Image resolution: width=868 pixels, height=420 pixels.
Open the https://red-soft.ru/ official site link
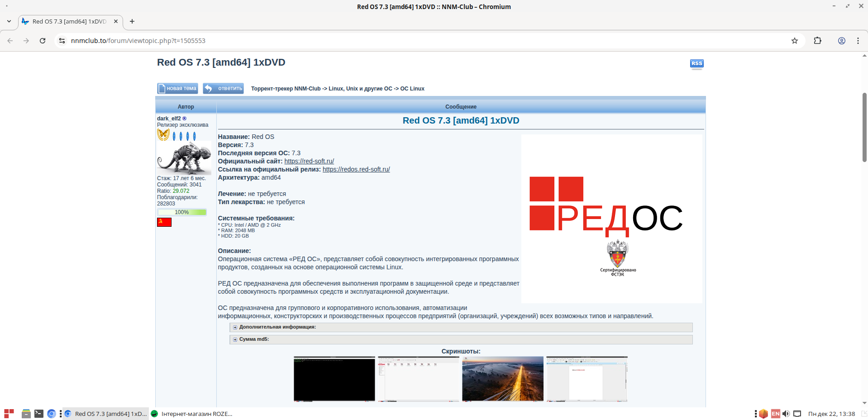pyautogui.click(x=309, y=161)
